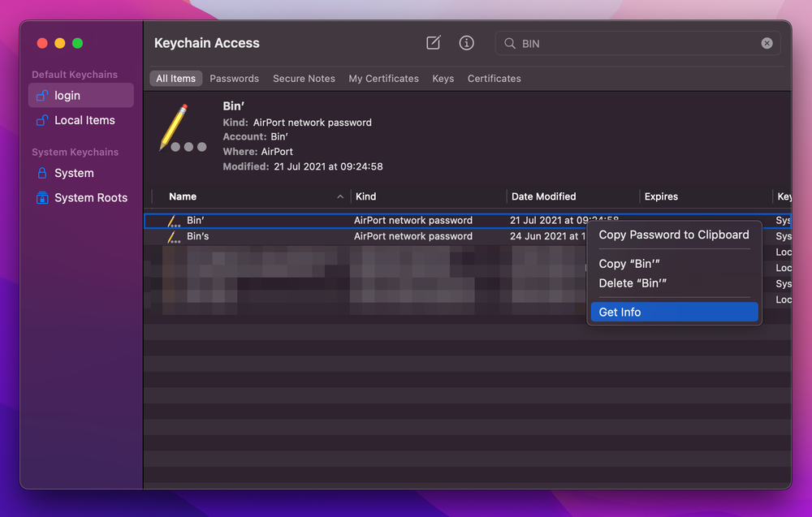
Task: Click the magnifying glass search icon
Action: [x=510, y=44]
